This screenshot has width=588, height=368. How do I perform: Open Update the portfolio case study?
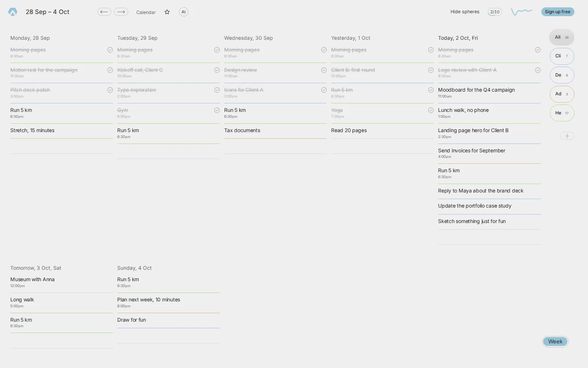click(489, 206)
